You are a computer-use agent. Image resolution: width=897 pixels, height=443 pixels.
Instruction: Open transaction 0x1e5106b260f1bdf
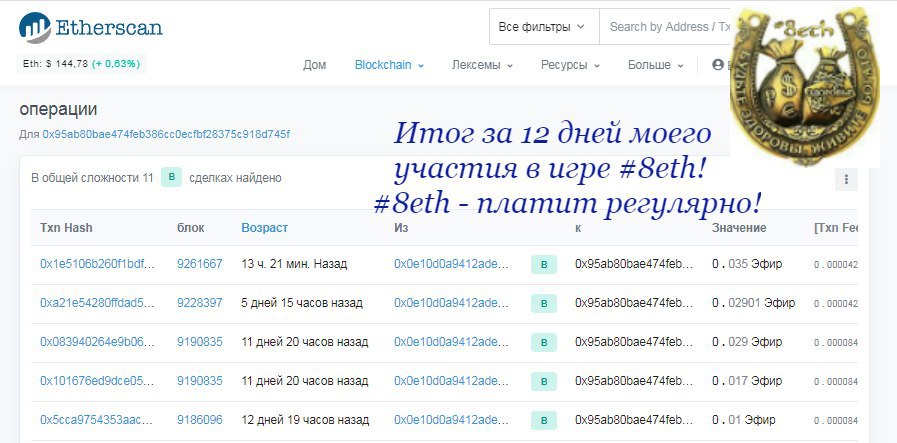pos(97,264)
